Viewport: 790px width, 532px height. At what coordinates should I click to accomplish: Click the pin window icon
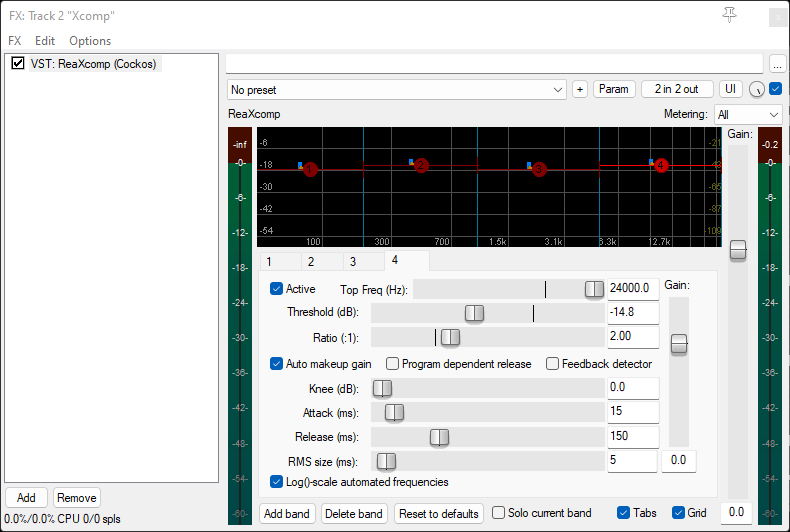729,15
